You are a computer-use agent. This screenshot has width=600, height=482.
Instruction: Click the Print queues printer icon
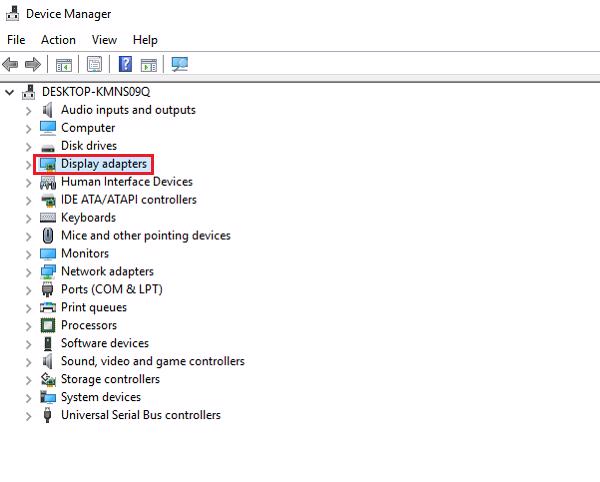[48, 308]
